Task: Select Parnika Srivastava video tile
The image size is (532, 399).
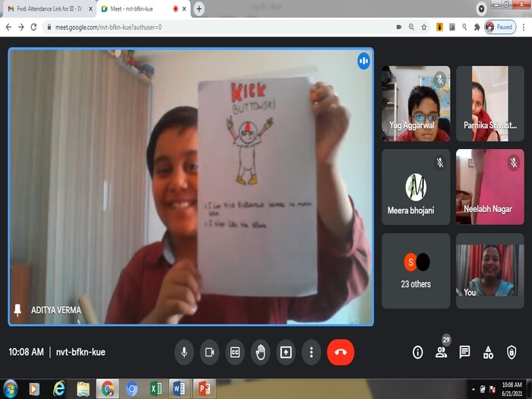Action: point(490,103)
